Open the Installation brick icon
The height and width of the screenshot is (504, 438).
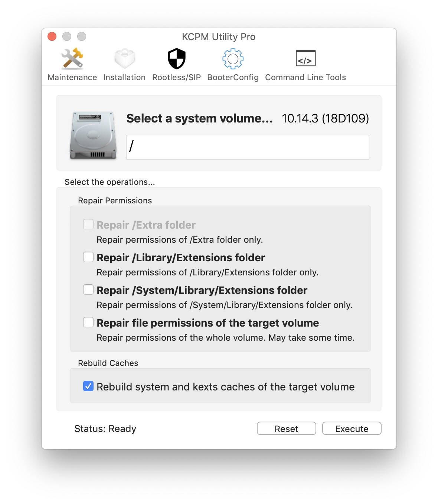click(124, 59)
